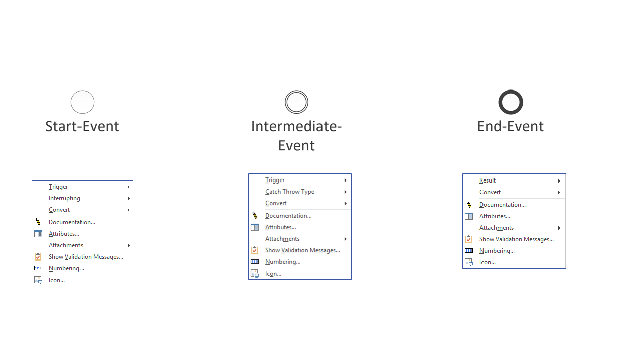Click Icon picture symbol in End-Event menu
The width and height of the screenshot is (644, 362).
click(x=469, y=262)
